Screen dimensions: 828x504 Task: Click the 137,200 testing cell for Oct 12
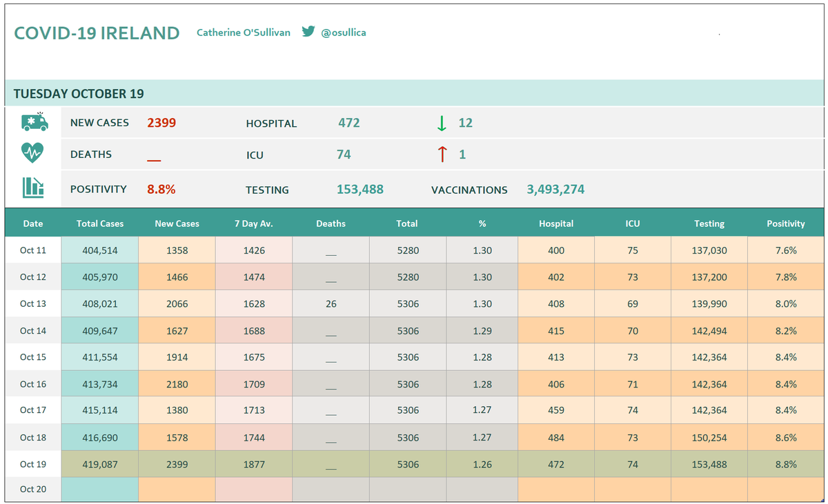click(x=709, y=277)
